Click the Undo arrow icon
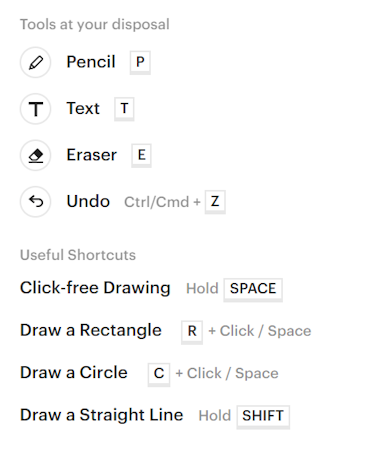Viewport: 387px width, 450px height. coord(35,202)
